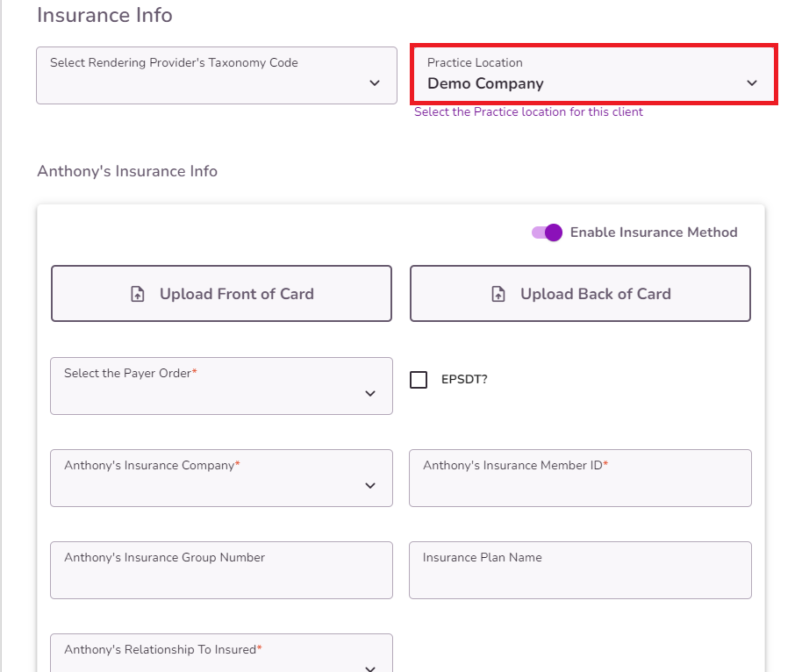The image size is (809, 672).
Task: Disable the Enable Insurance Method switch
Action: tap(547, 232)
